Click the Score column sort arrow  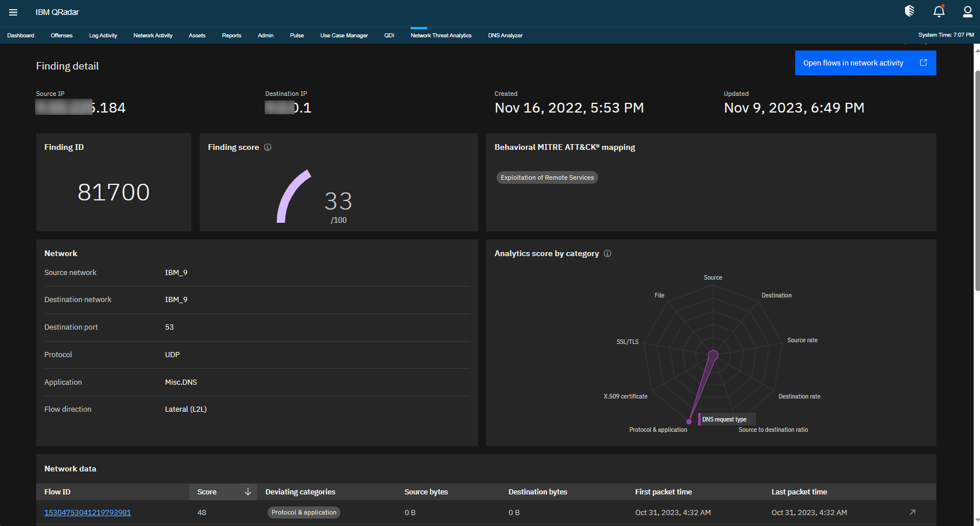[x=248, y=492]
